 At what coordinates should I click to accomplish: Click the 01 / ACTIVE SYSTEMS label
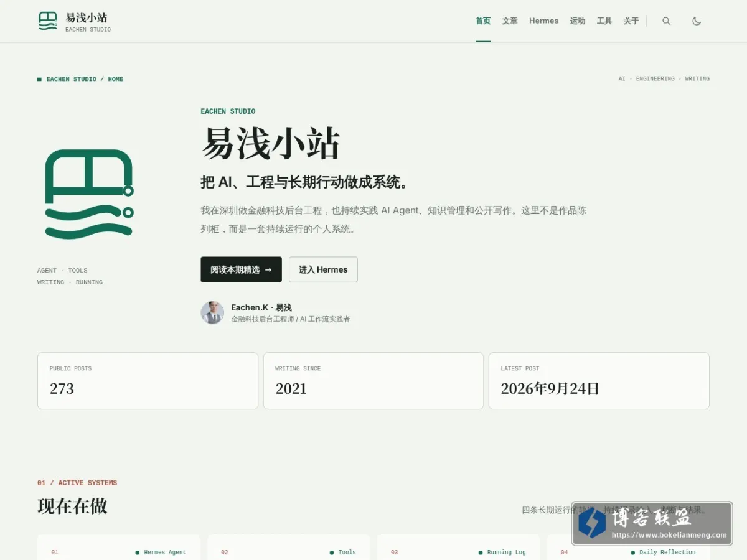[77, 483]
